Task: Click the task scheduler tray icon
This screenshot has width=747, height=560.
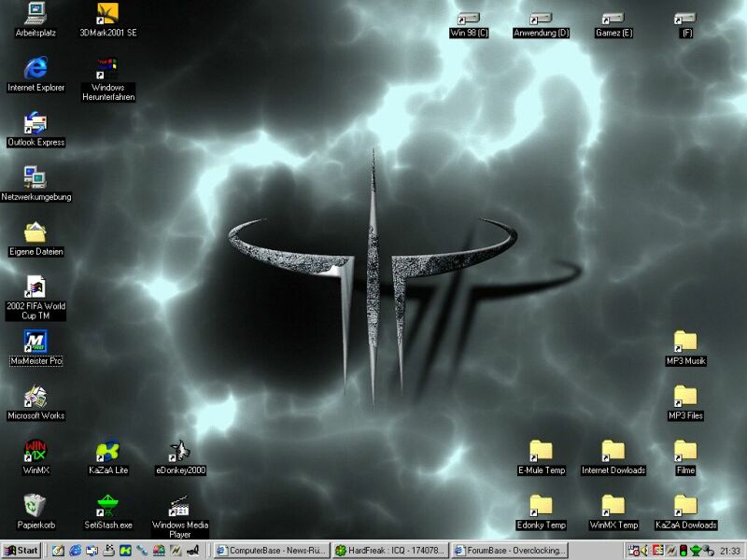Action: pyautogui.click(x=634, y=551)
